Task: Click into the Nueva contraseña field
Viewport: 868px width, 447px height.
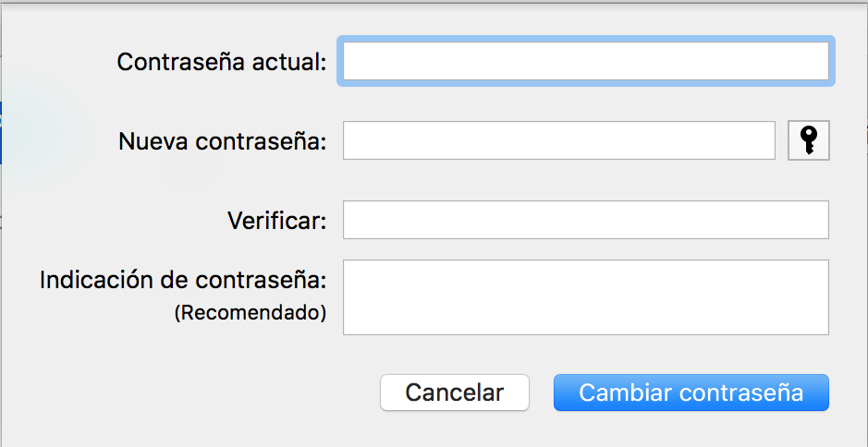Action: 558,140
